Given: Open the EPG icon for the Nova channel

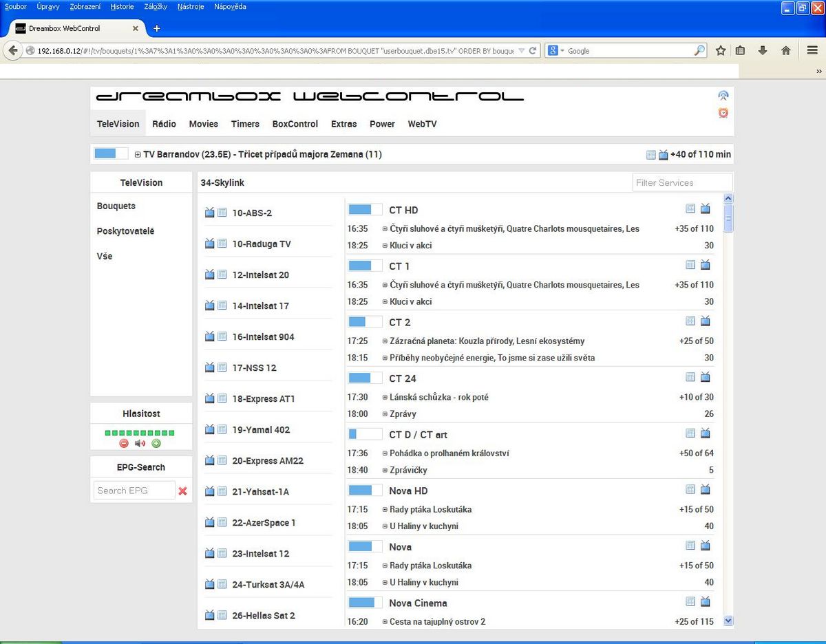Looking at the screenshot, I should click(x=690, y=546).
